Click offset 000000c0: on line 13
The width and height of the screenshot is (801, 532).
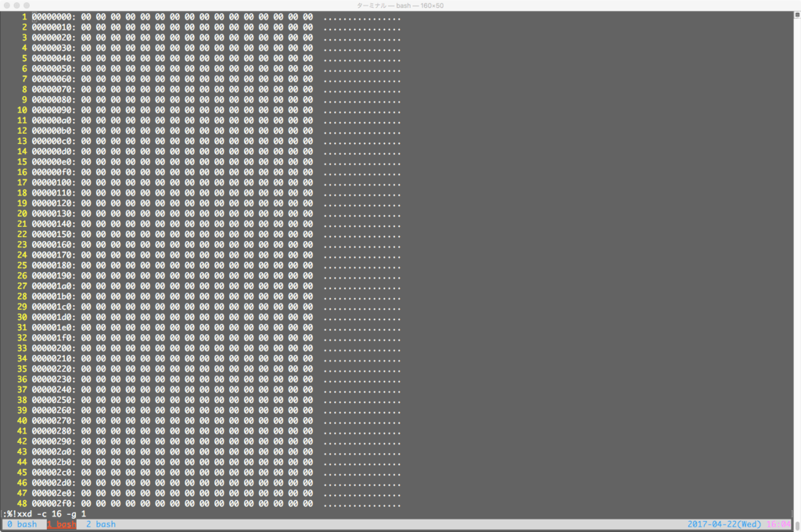coord(54,141)
